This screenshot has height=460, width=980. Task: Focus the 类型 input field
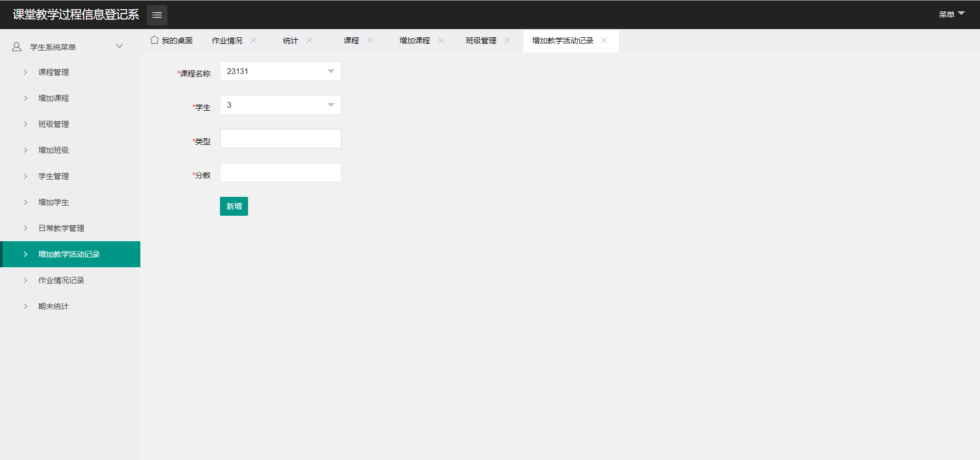pos(281,139)
